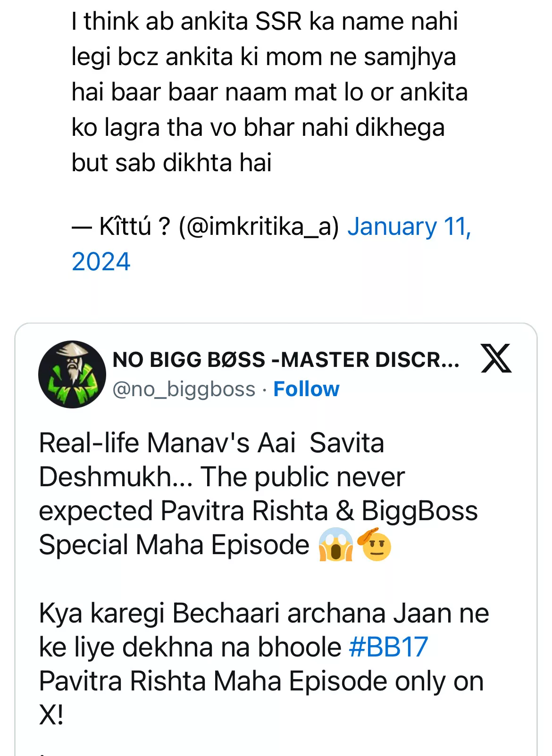Click the "but sab dikhta hai" line
Viewport: 552px width, 756px height.
click(x=172, y=163)
